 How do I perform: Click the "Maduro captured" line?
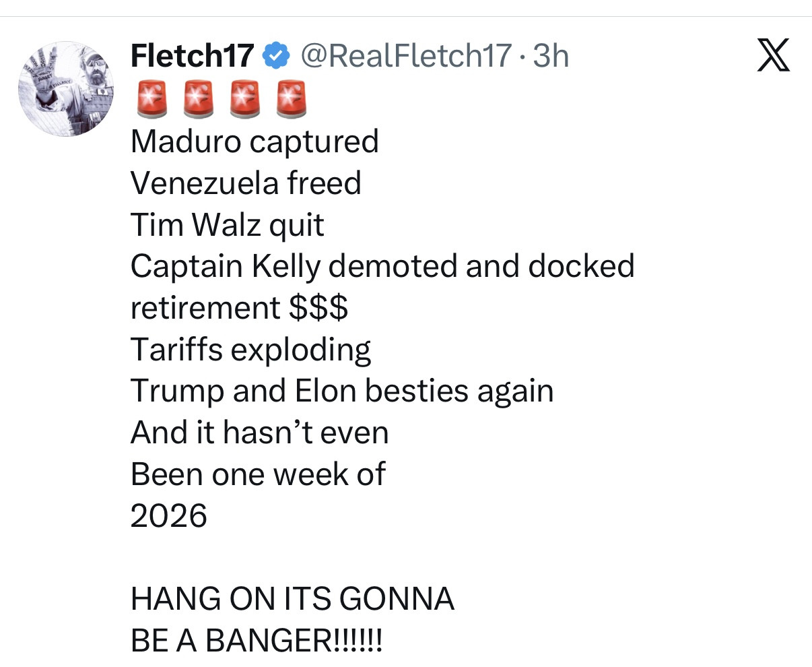click(255, 141)
